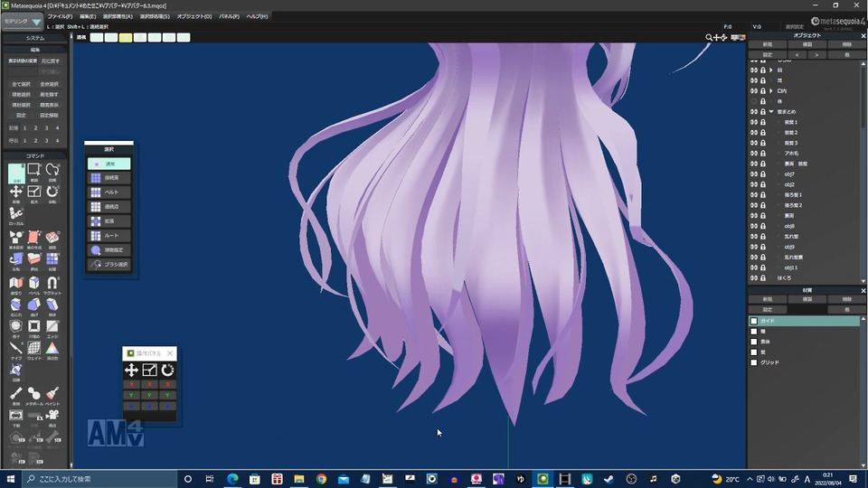Open Steam from the Windows taskbar

609,479
